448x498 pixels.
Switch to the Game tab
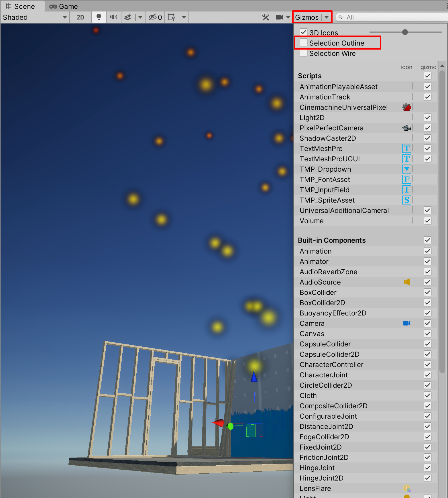[64, 6]
